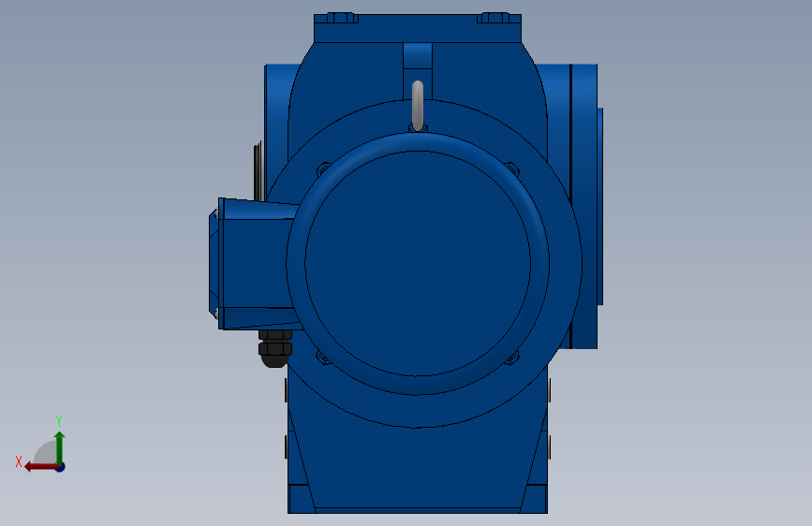Click the green Y axis arrow of the triad

click(60, 447)
